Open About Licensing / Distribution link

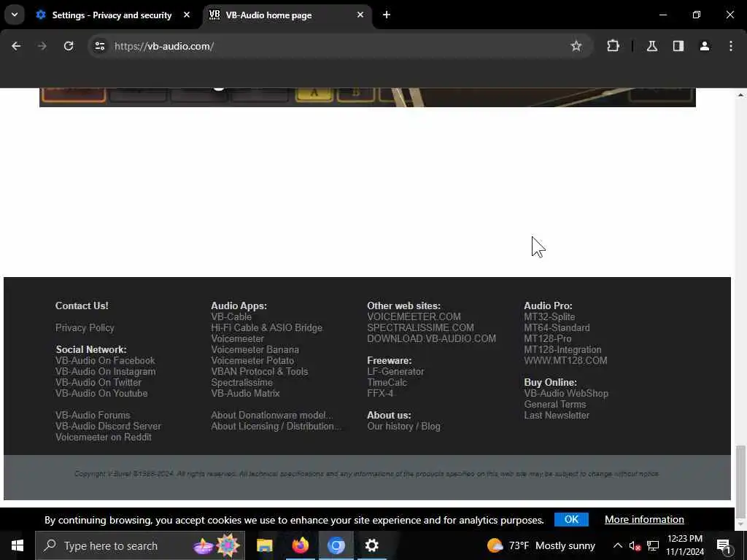[276, 426]
